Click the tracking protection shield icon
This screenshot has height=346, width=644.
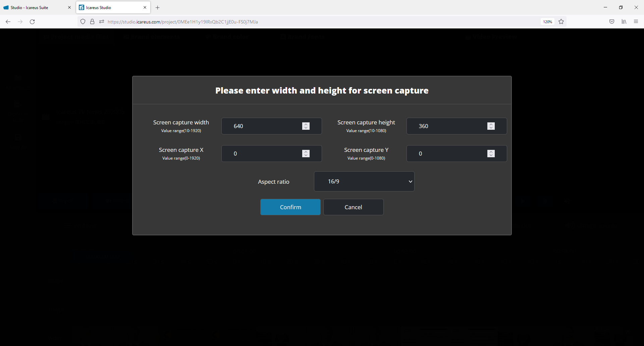(83, 22)
